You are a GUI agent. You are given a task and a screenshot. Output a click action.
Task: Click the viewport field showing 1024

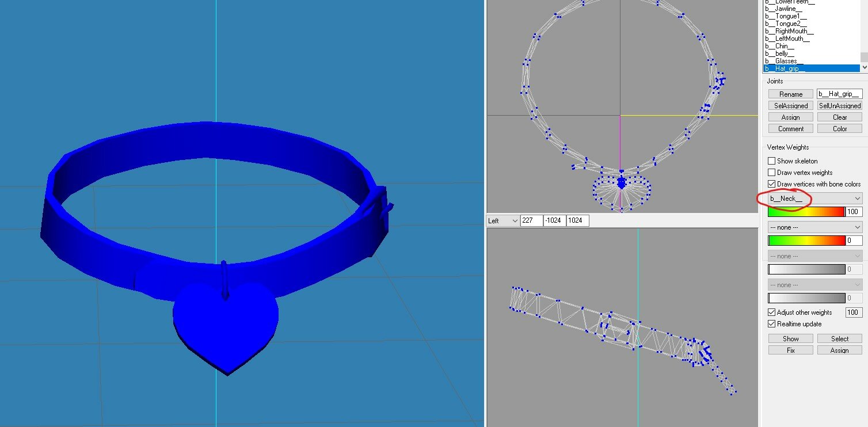point(578,220)
